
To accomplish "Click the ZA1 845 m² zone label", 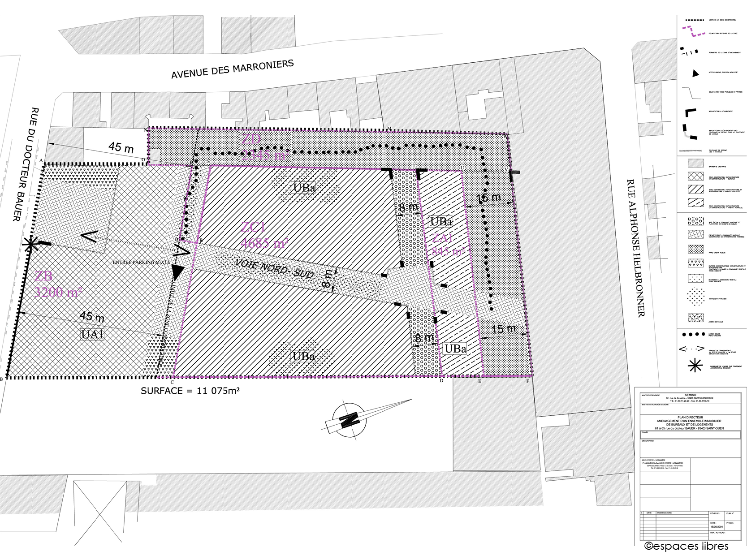I will point(447,245).
